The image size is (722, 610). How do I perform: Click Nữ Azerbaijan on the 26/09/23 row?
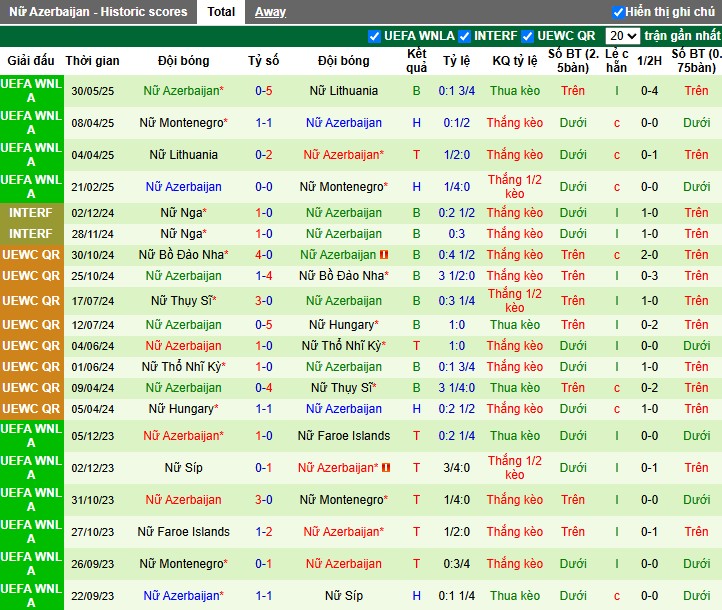click(x=344, y=564)
